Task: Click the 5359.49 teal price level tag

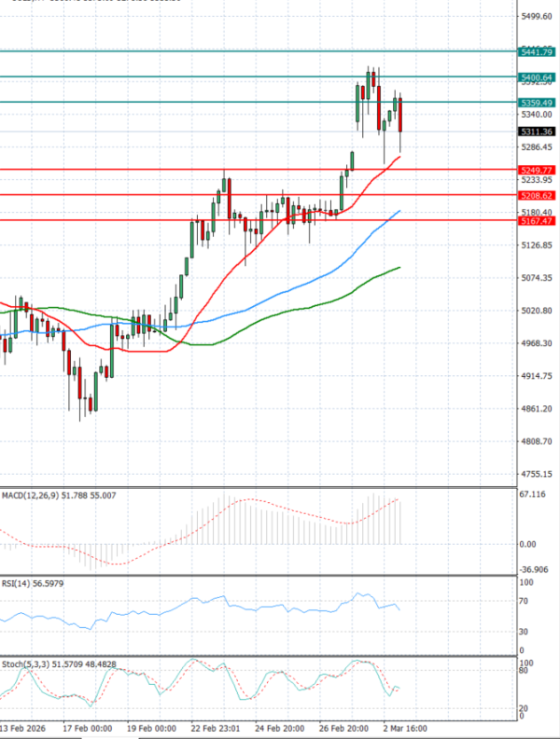Action: tap(536, 102)
